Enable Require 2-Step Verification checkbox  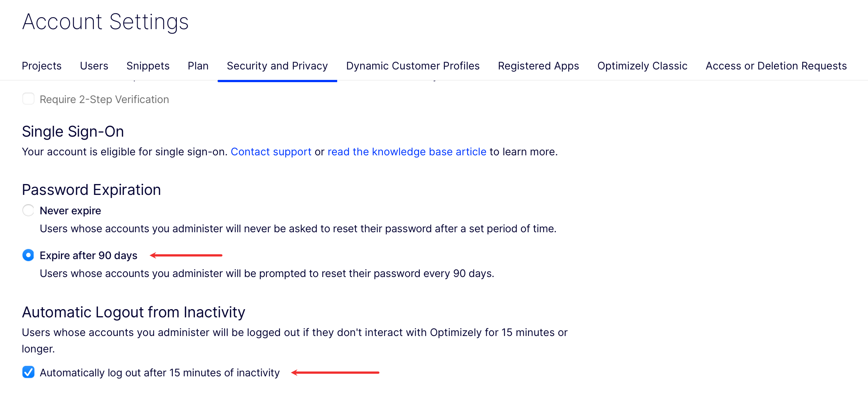[x=28, y=99]
